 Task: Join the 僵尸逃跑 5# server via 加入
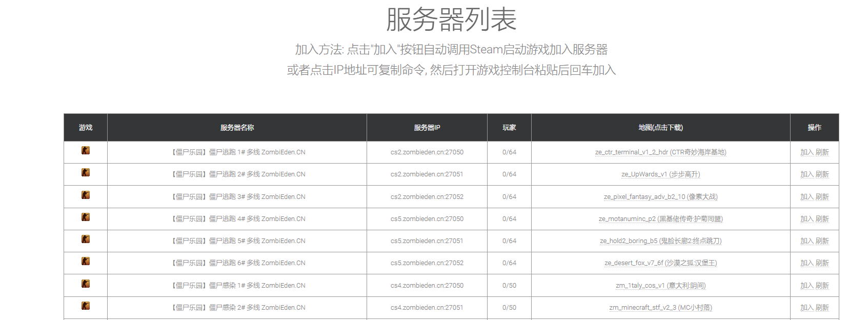(x=807, y=241)
